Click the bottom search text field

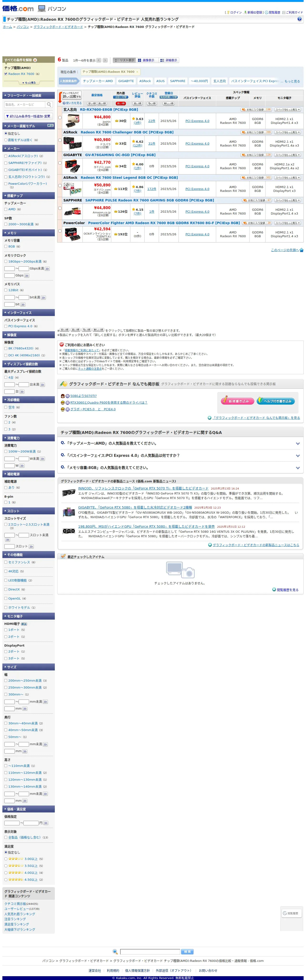click(x=150, y=951)
